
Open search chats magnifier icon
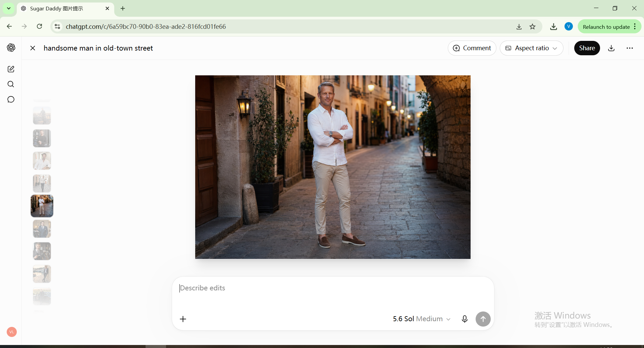coord(11,84)
